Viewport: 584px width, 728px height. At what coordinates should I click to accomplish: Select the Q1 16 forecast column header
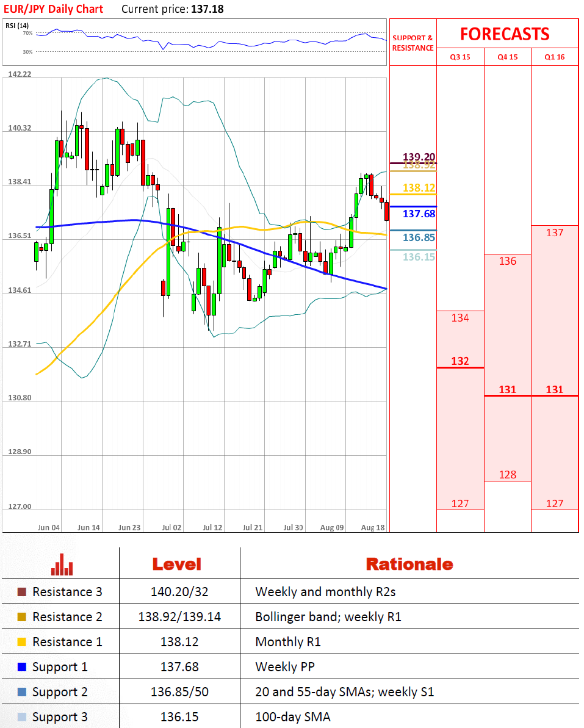tap(555, 57)
